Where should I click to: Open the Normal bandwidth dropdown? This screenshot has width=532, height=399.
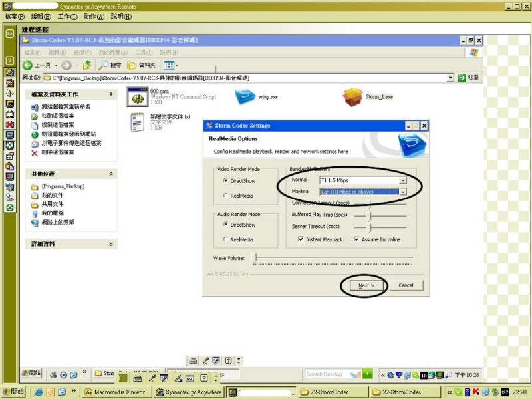[403, 180]
